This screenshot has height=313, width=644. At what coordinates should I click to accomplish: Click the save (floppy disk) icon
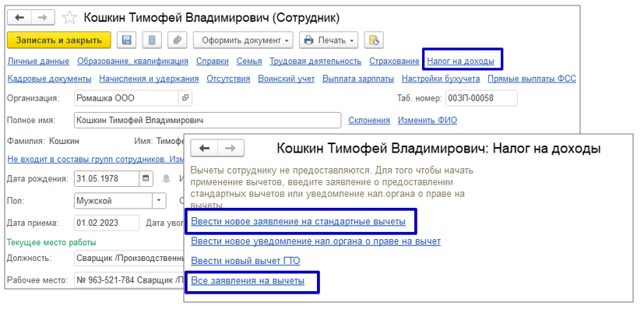coord(126,40)
